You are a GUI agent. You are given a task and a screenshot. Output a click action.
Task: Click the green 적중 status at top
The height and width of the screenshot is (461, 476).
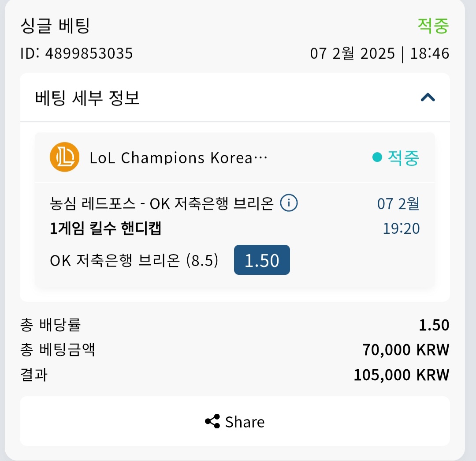tap(433, 26)
